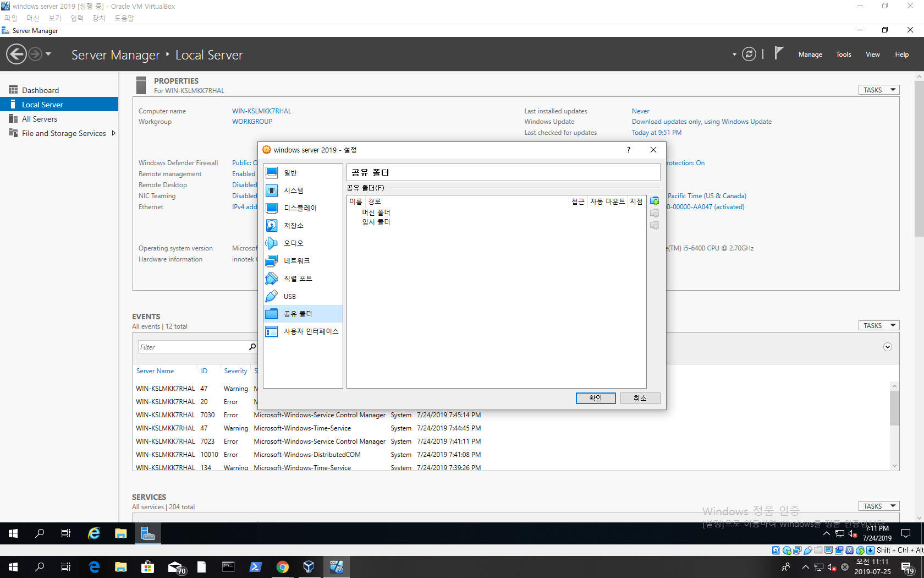This screenshot has height=578, width=924.
Task: Open the EVENTS TASKS dropdown
Action: click(x=879, y=325)
